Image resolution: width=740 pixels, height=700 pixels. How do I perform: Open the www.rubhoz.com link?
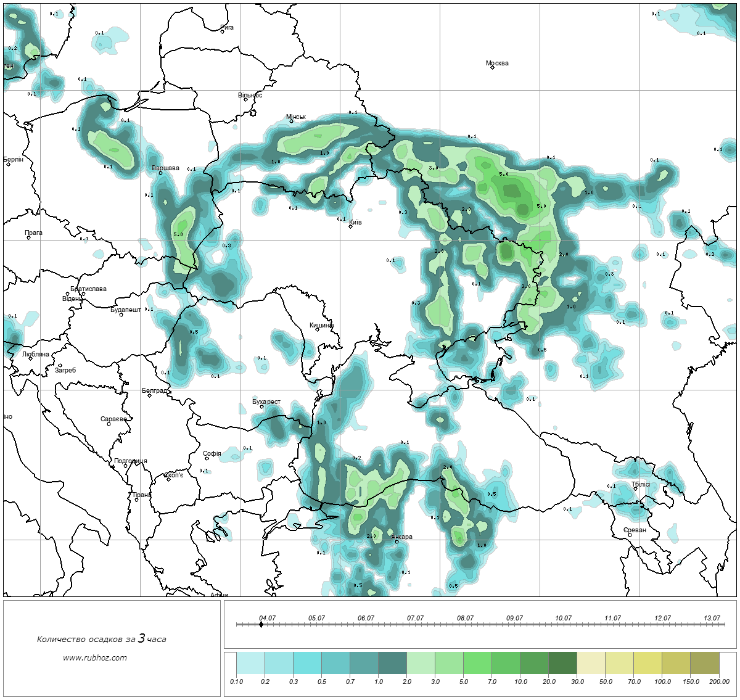(x=95, y=657)
